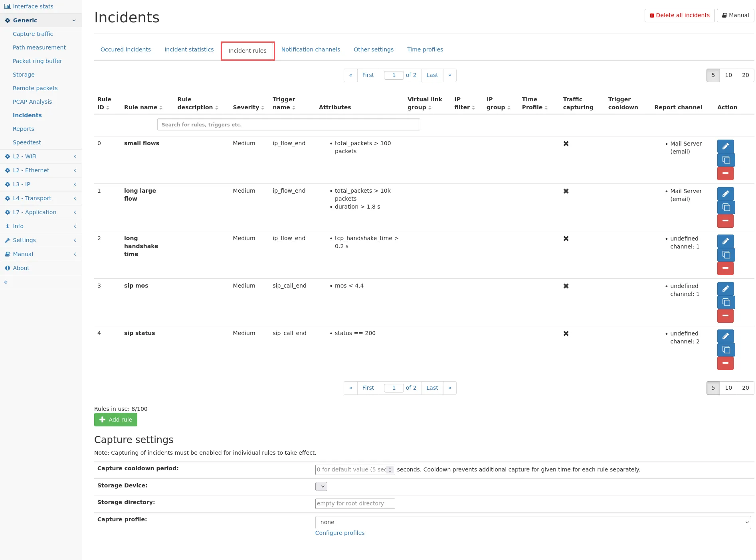Click the green Add rule button
756x560 pixels.
coord(116,420)
